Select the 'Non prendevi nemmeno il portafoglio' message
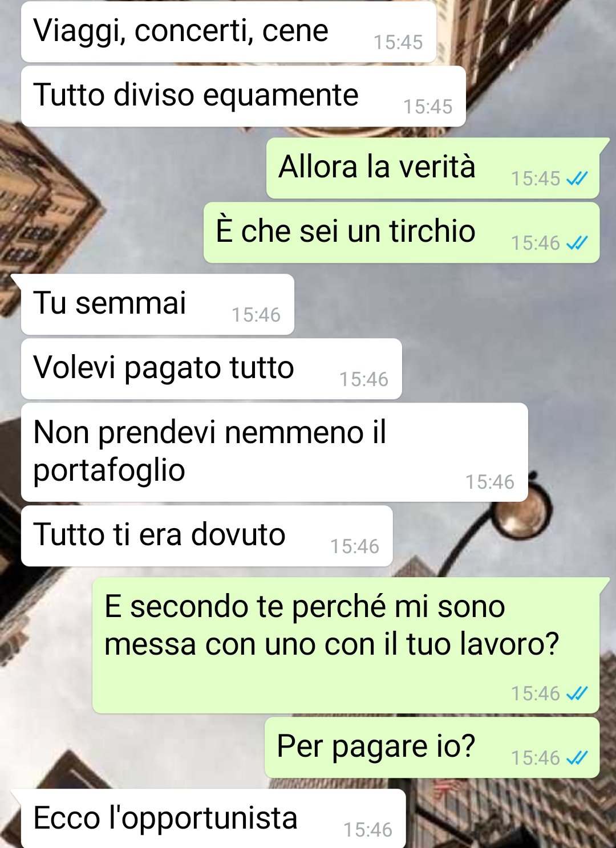Image resolution: width=616 pixels, height=848 pixels. (274, 452)
